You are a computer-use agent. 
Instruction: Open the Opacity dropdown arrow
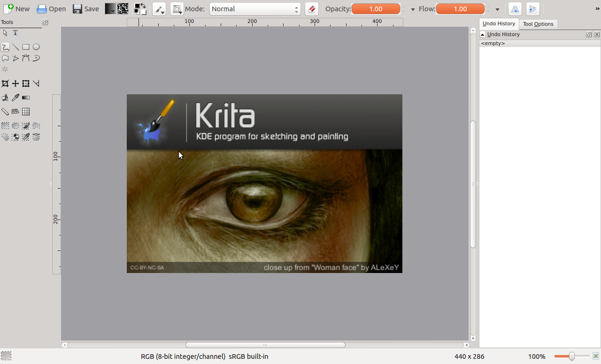tap(412, 8)
